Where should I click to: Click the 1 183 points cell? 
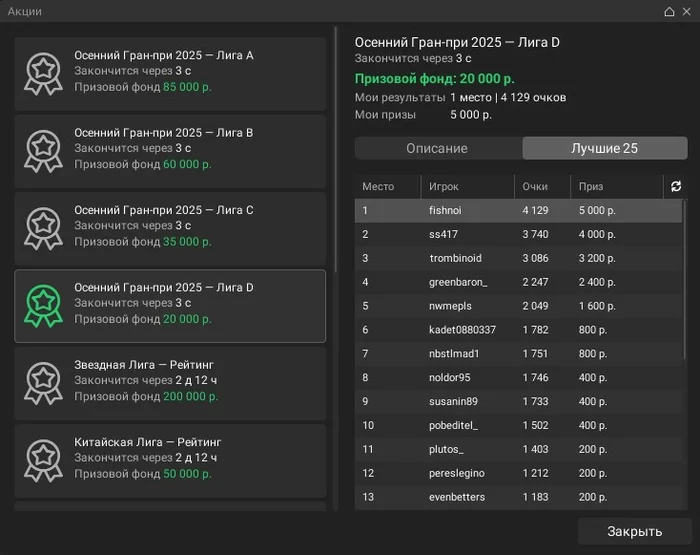click(535, 497)
